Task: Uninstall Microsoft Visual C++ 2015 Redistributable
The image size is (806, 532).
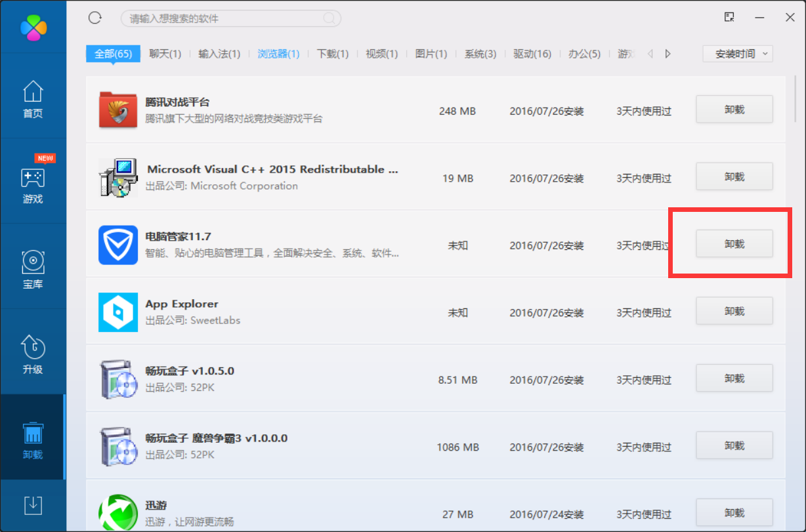Action: pyautogui.click(x=734, y=176)
